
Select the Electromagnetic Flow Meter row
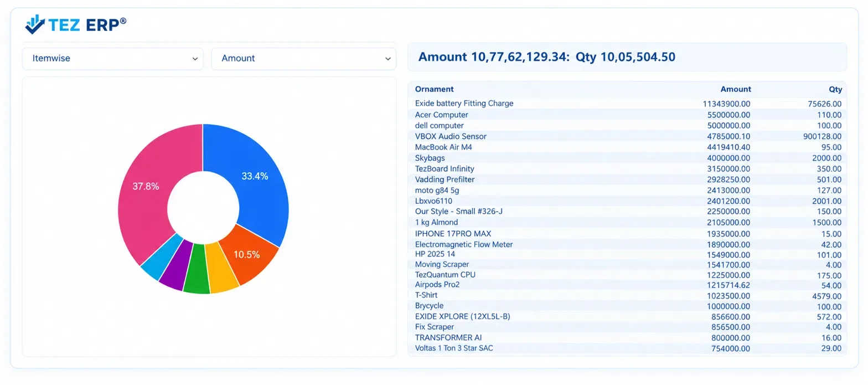point(627,244)
